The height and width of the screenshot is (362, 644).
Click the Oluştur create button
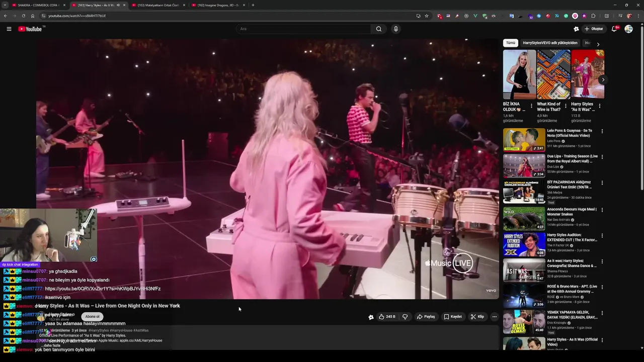593,29
